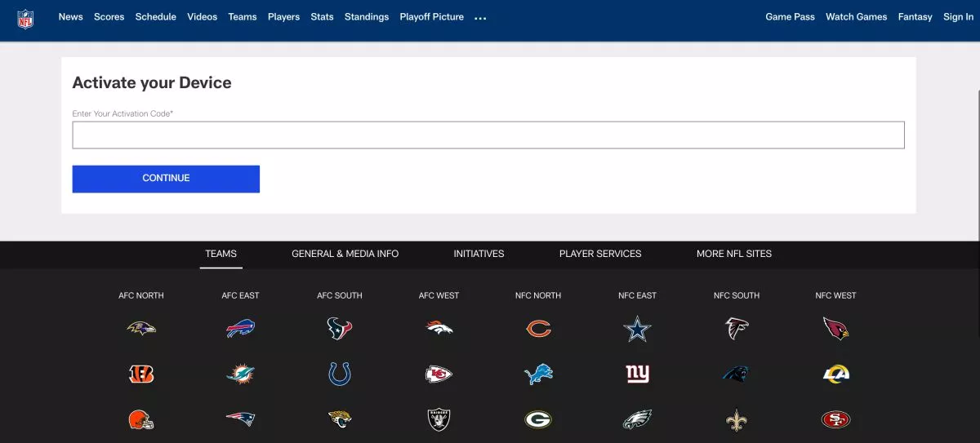Click the NFL shield logo
980x443 pixels.
coord(26,19)
